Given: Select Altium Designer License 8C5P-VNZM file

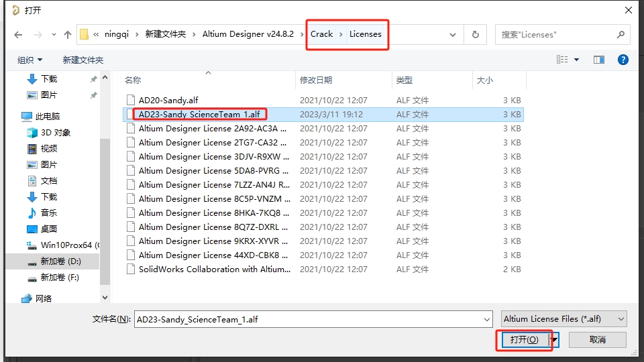Looking at the screenshot, I should click(323, 199).
